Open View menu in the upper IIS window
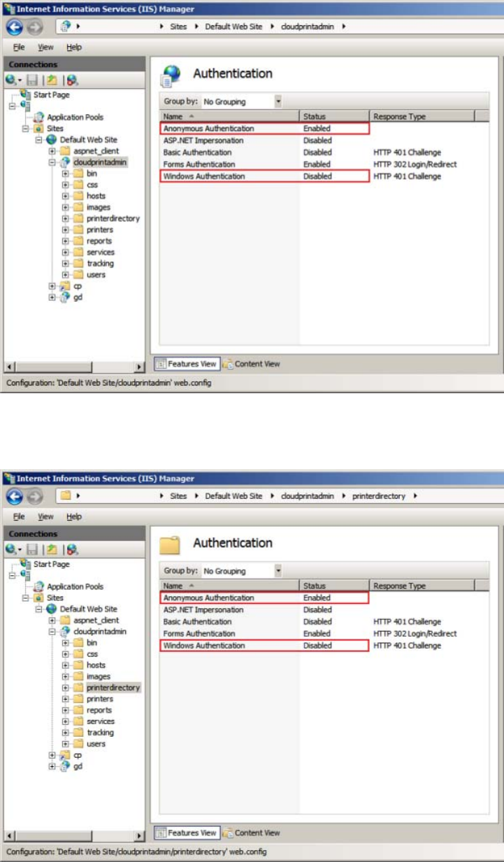Screen dimensions: 504x862 pos(45,48)
